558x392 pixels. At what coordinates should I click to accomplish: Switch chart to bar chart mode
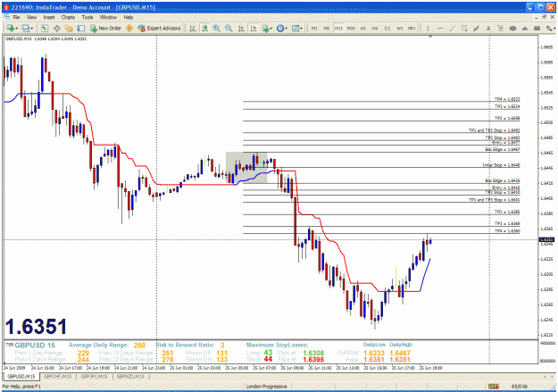click(x=193, y=28)
